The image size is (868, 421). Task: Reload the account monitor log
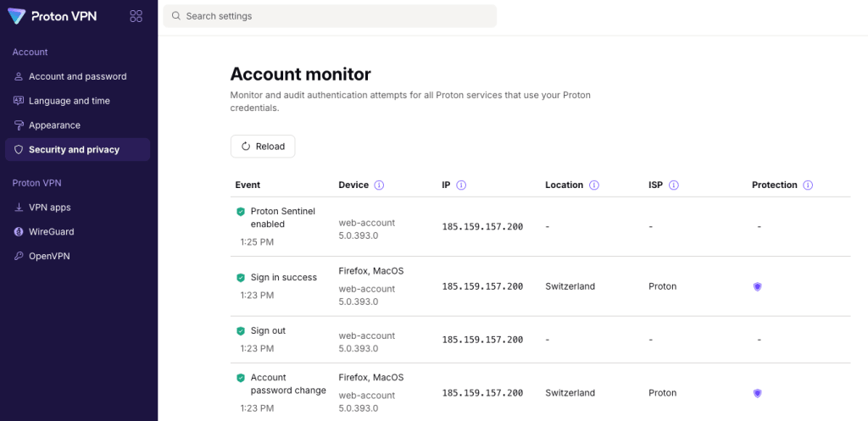tap(263, 147)
